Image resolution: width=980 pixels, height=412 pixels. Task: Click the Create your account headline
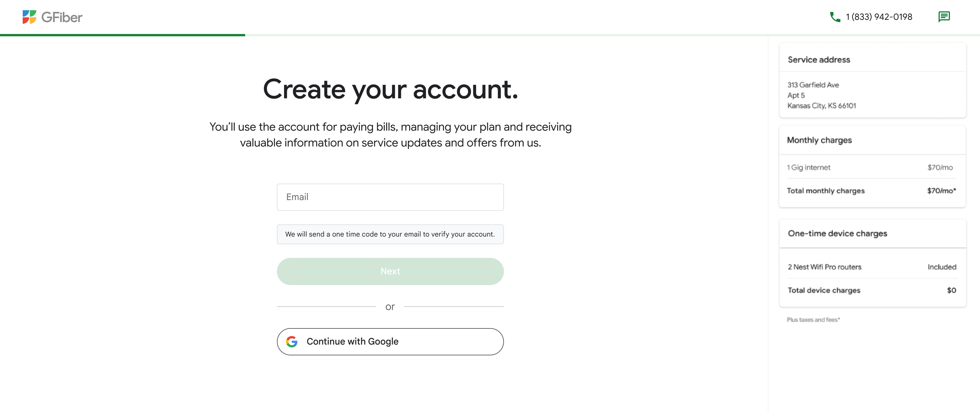coord(390,90)
